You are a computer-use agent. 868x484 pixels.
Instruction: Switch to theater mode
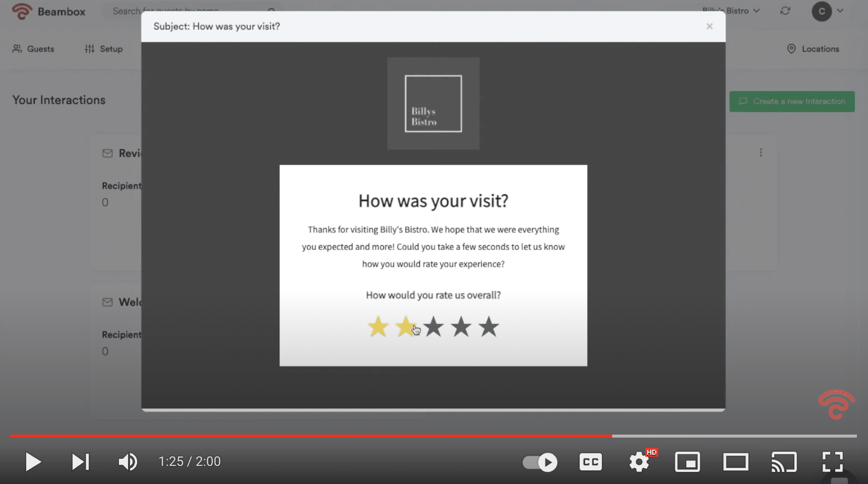pos(735,462)
